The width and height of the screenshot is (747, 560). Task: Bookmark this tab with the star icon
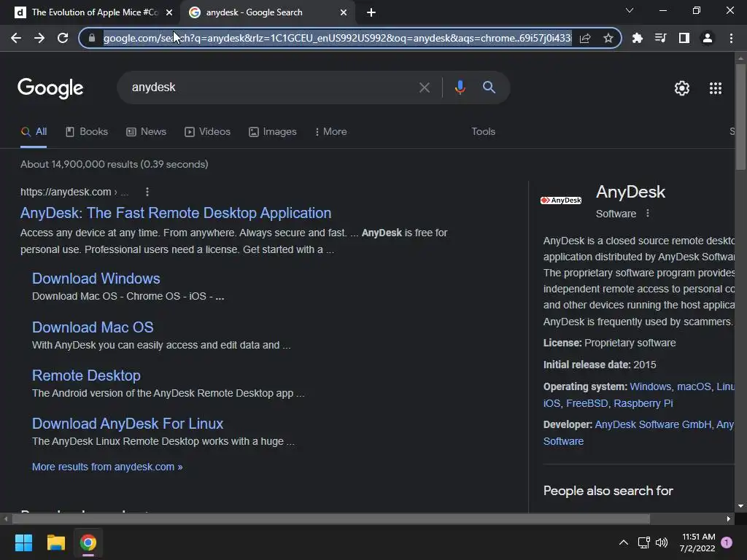pyautogui.click(x=608, y=38)
